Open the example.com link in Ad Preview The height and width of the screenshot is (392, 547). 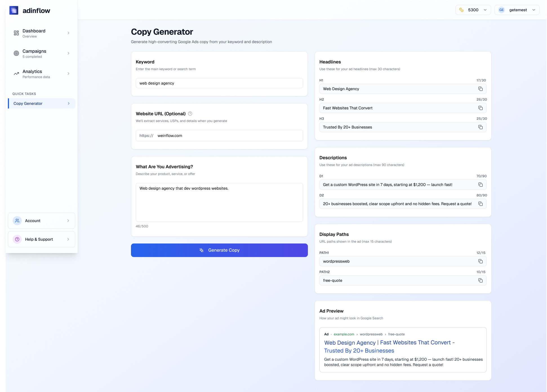pyautogui.click(x=344, y=334)
